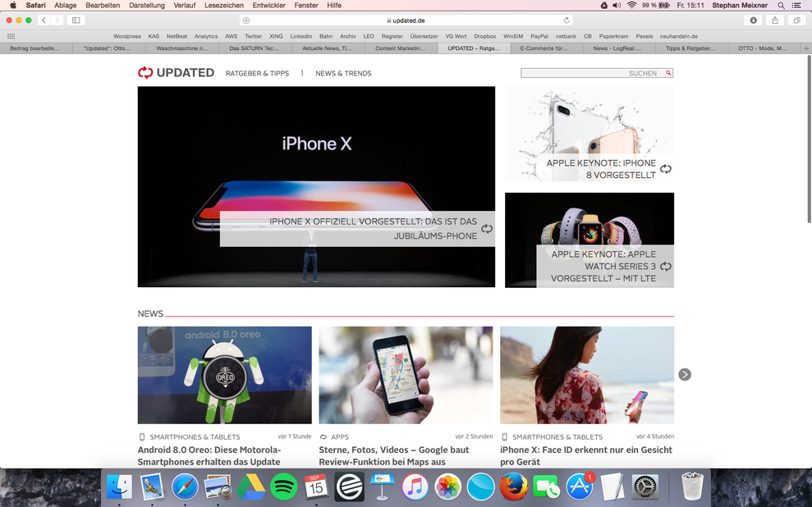
Task: Click the woman with iPhone thumbnail
Action: [x=587, y=375]
